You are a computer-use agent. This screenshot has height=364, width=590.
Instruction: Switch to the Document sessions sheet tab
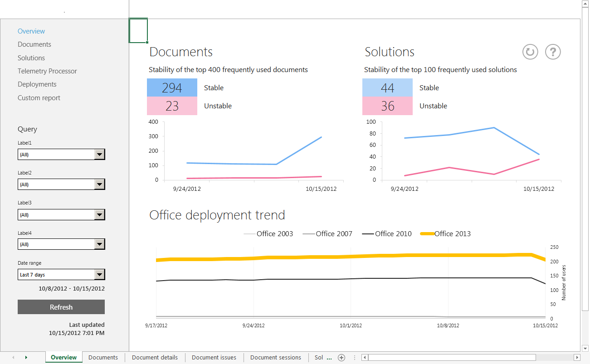(x=275, y=358)
